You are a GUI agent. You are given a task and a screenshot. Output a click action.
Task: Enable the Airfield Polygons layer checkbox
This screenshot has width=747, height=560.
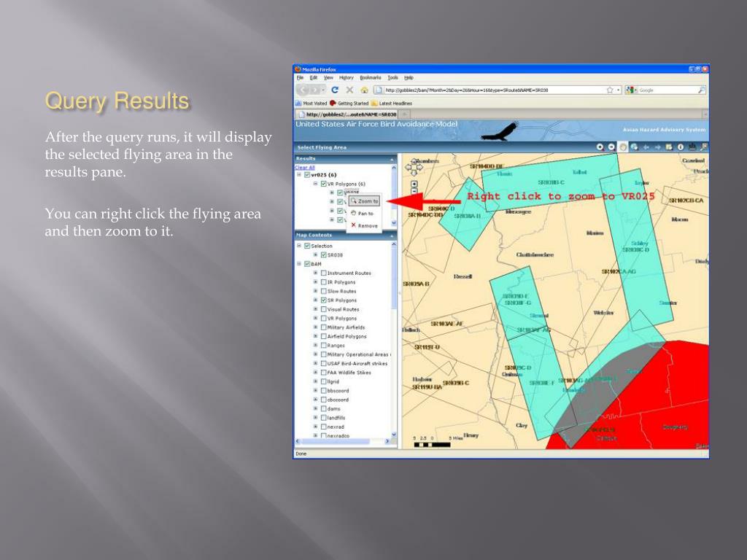pyautogui.click(x=323, y=336)
